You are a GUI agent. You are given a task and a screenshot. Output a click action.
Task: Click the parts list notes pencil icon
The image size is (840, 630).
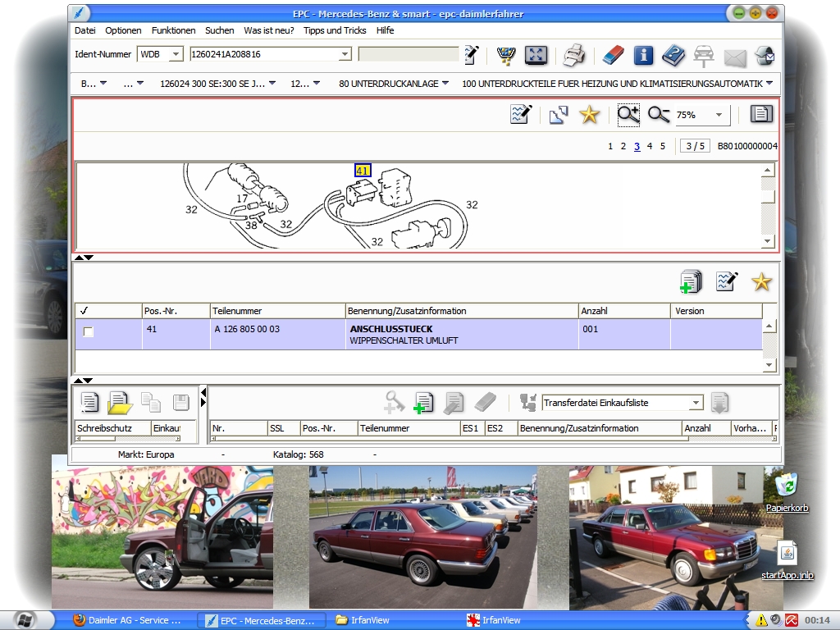tap(727, 281)
